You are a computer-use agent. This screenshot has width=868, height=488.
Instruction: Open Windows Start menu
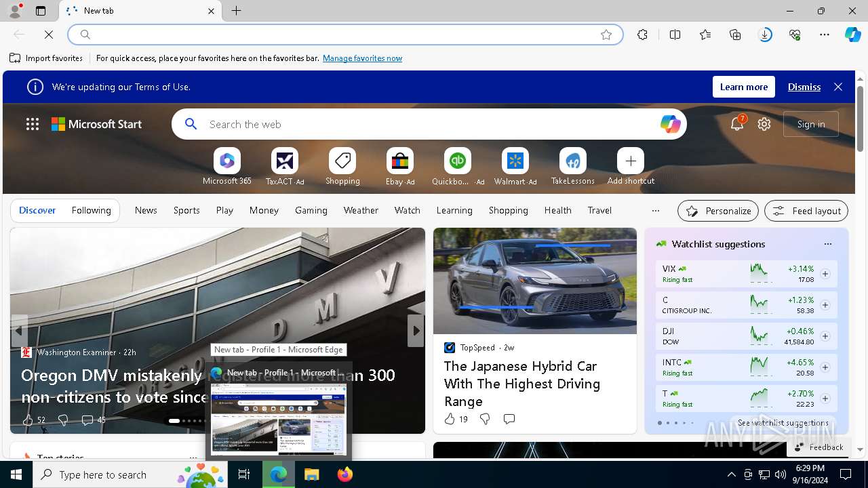click(16, 474)
